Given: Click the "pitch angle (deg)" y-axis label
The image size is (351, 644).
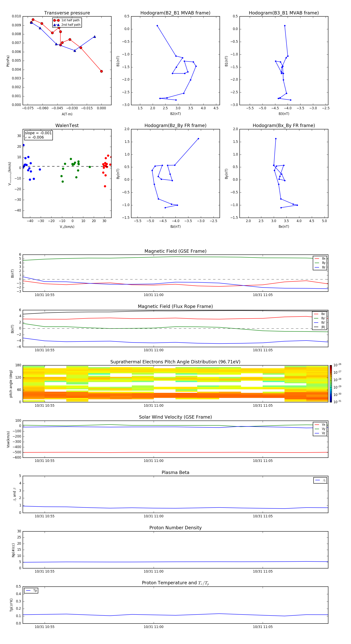Looking at the screenshot, I should pos(11,383).
